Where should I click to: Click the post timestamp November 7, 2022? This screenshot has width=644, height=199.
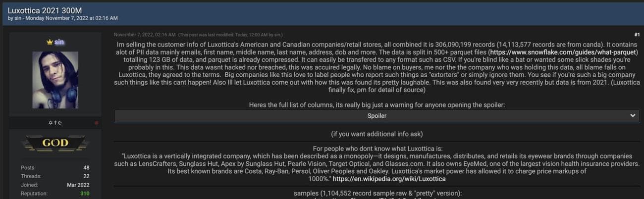pos(144,35)
